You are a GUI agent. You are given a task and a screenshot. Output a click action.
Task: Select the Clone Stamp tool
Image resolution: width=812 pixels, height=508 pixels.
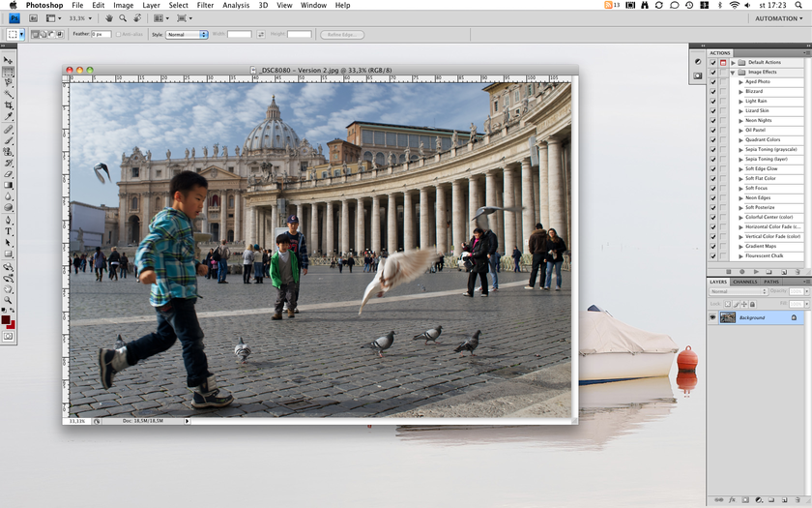point(9,152)
